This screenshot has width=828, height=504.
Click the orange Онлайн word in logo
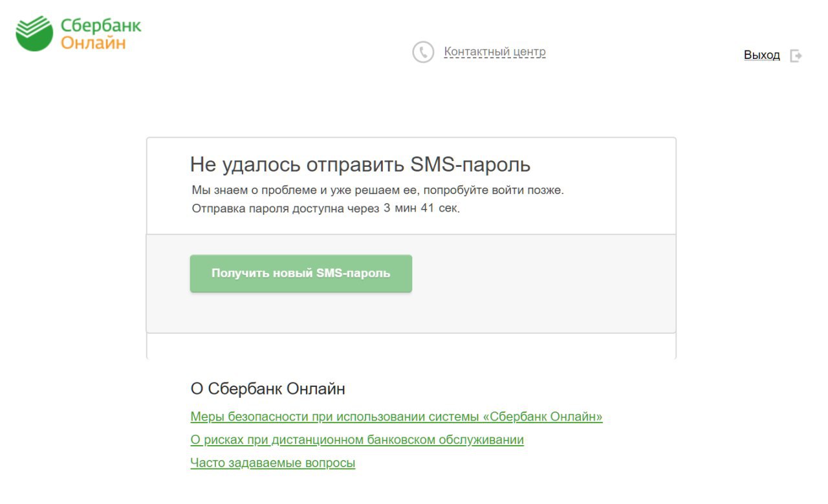93,43
